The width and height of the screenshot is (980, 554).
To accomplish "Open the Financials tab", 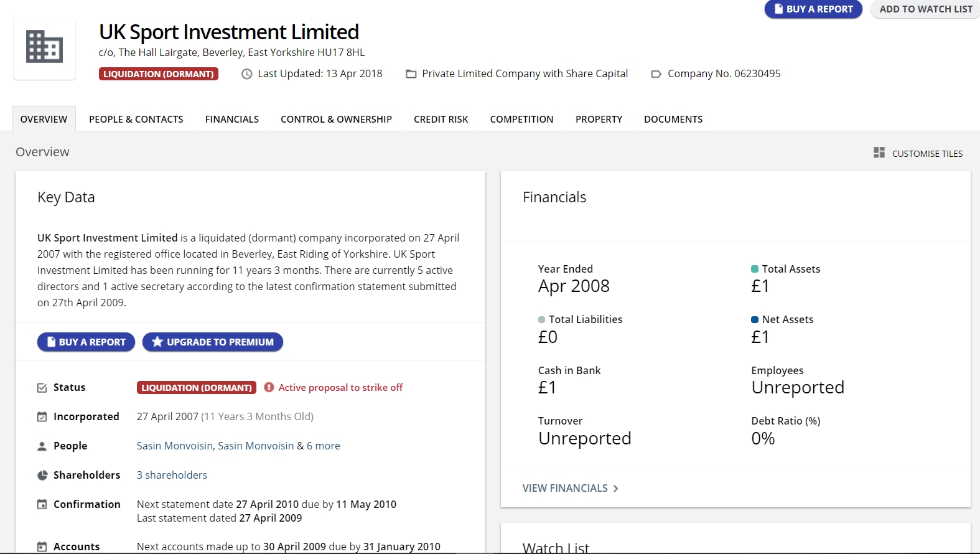I will pyautogui.click(x=231, y=120).
